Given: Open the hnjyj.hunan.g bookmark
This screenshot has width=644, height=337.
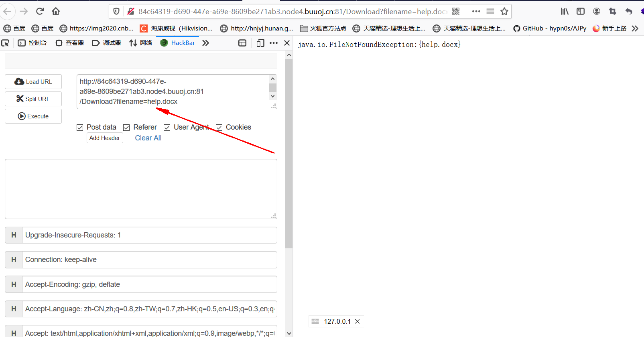Looking at the screenshot, I should pyautogui.click(x=257, y=28).
